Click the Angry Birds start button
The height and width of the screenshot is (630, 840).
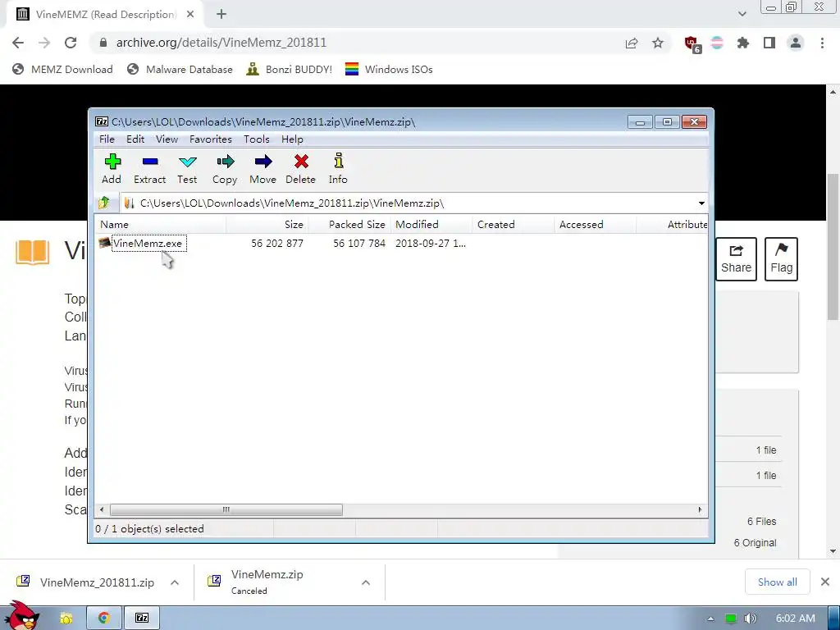(21, 616)
